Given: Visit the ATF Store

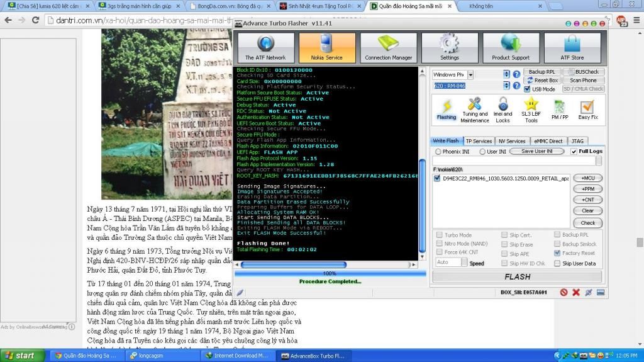Looking at the screenshot, I should coord(572,48).
